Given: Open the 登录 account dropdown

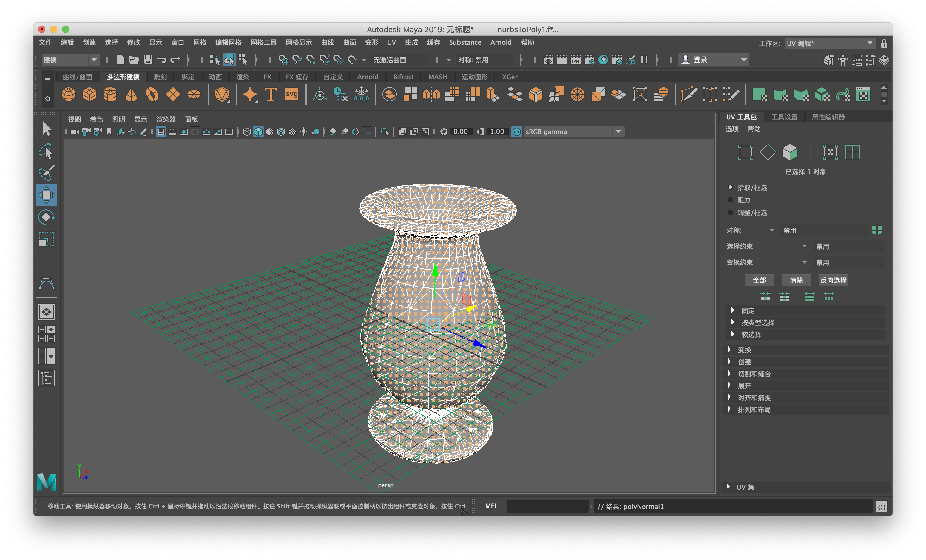Looking at the screenshot, I should click(713, 60).
